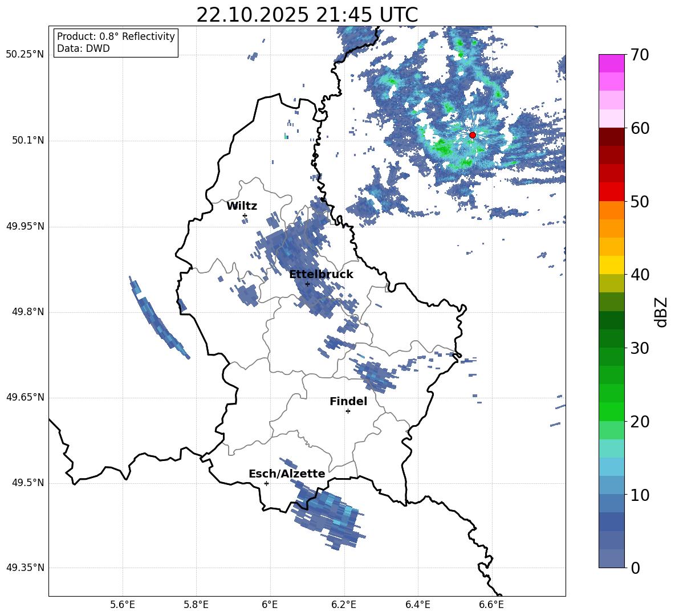The height and width of the screenshot is (616, 675).
Task: Click the bright green 20 dBZ colorbar segment
Action: pos(612,411)
